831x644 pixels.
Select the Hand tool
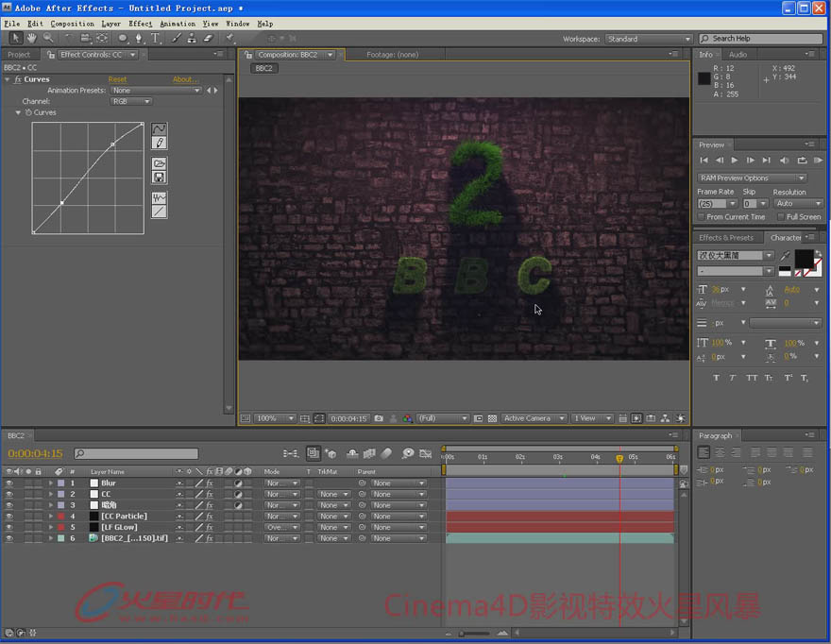click(32, 38)
